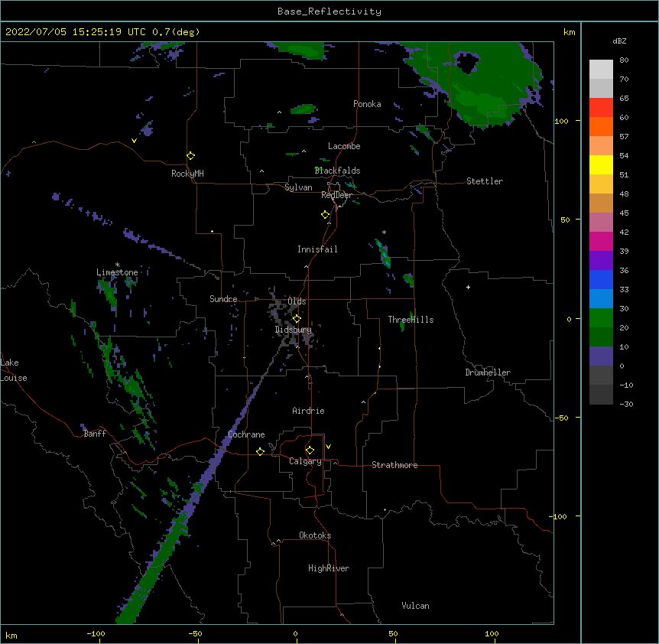Click the Sundre city label

(x=223, y=299)
